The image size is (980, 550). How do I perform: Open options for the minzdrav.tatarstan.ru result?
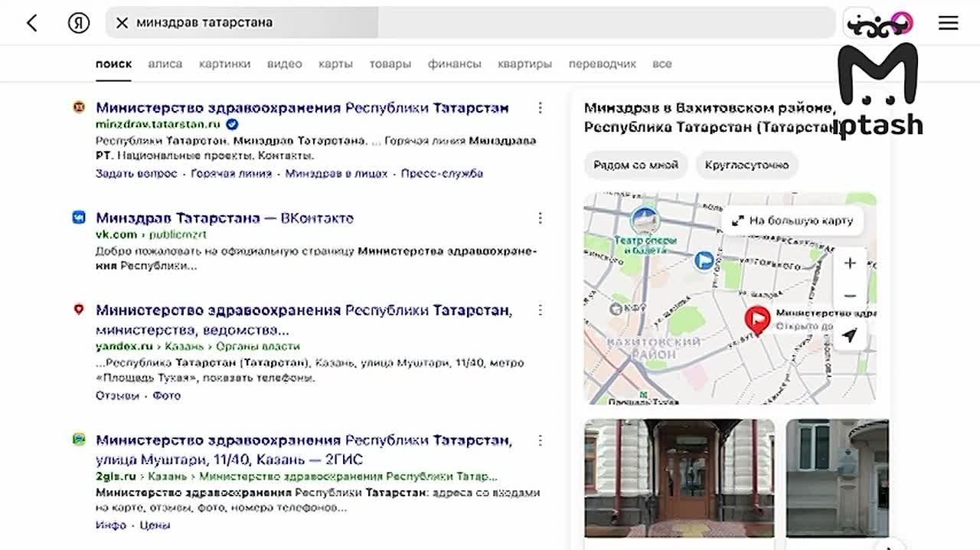point(540,108)
